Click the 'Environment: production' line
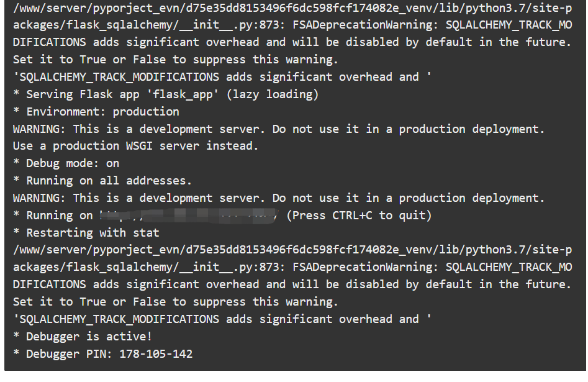Screen dimensions: 588x382 coord(96,111)
